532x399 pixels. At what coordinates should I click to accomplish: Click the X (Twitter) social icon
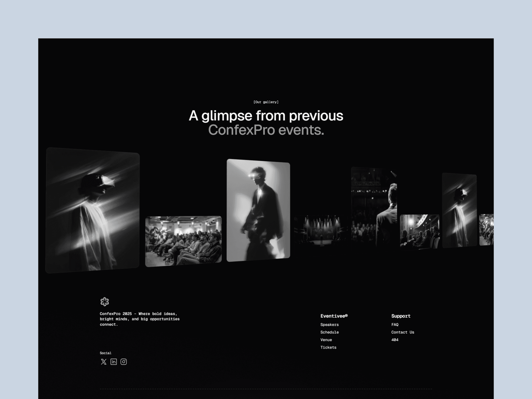pyautogui.click(x=103, y=362)
